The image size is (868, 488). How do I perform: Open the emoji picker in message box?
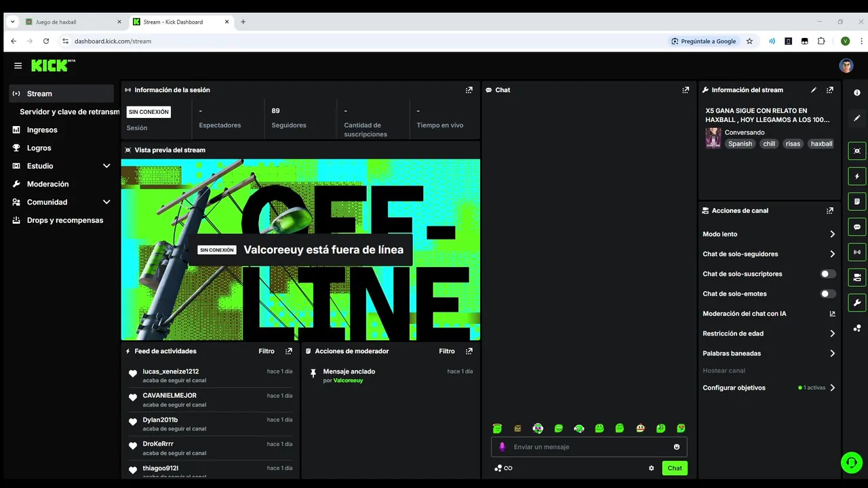(x=676, y=447)
